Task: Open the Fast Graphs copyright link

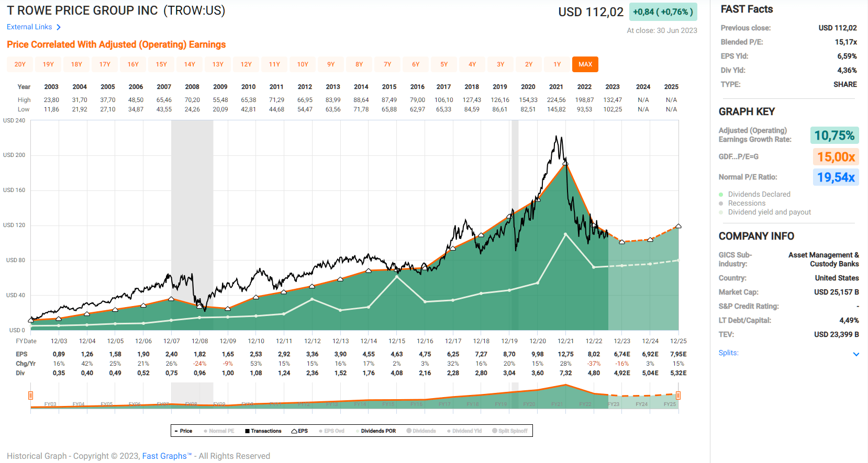Action: [x=167, y=456]
